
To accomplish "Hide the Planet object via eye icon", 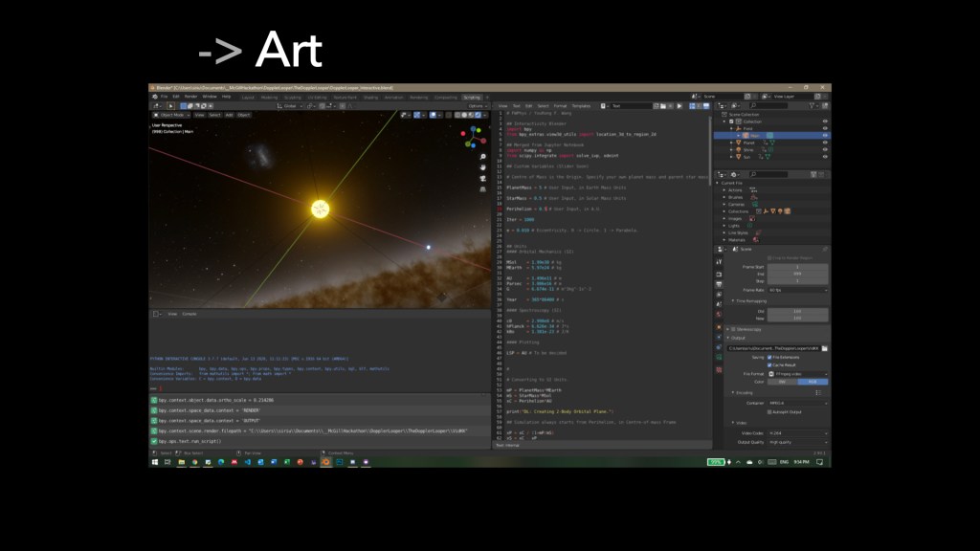I will pos(825,143).
